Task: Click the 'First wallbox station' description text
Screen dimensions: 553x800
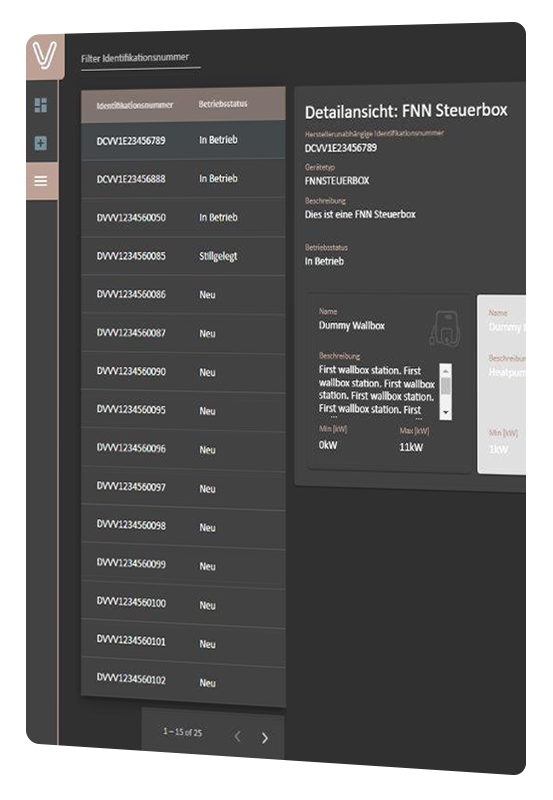Action: coord(376,390)
